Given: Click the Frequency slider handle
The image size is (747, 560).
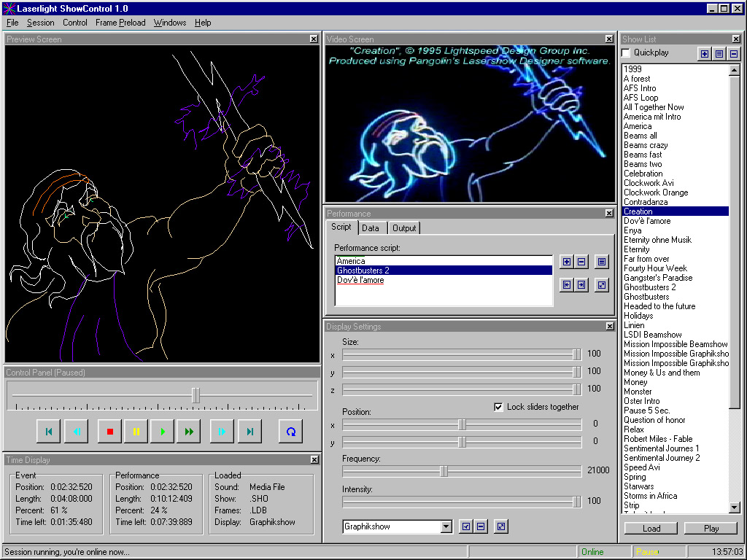Looking at the screenshot, I should click(x=444, y=471).
